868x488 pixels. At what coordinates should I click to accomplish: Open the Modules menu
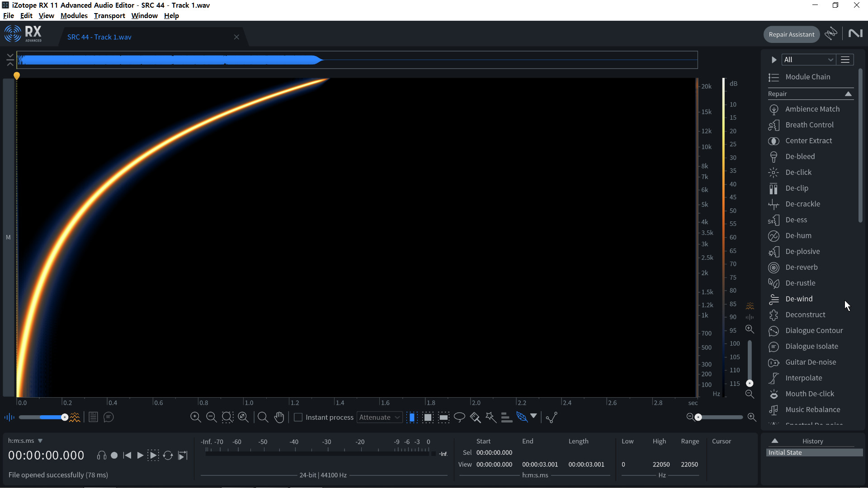point(74,15)
